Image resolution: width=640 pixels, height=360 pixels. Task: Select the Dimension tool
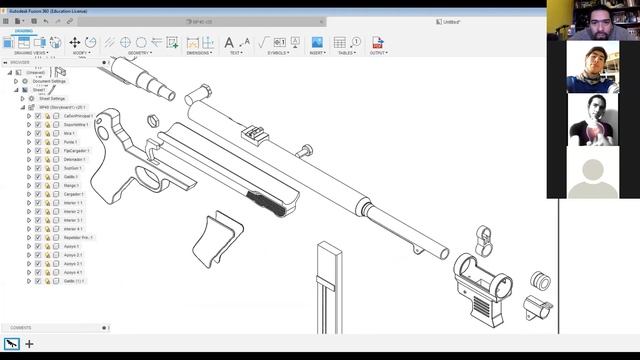click(192, 42)
